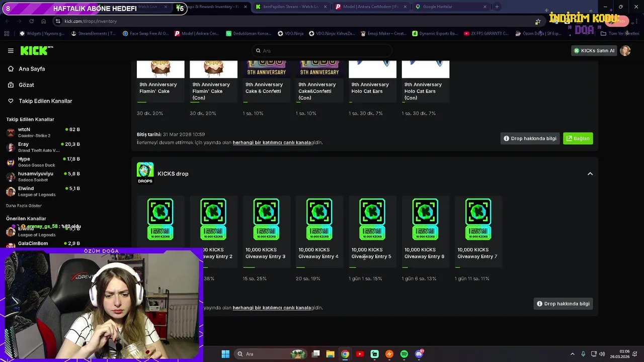Open Emoji Maker bookmark

383,34
